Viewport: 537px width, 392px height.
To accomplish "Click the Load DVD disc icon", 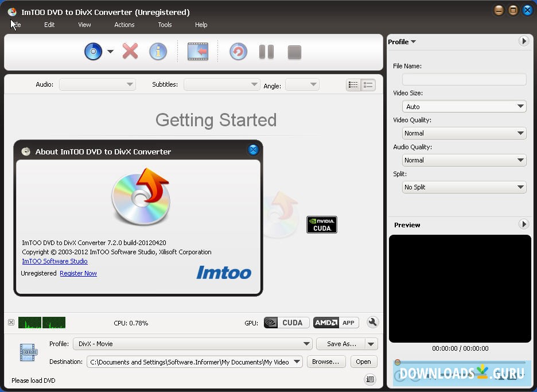I will [x=93, y=52].
